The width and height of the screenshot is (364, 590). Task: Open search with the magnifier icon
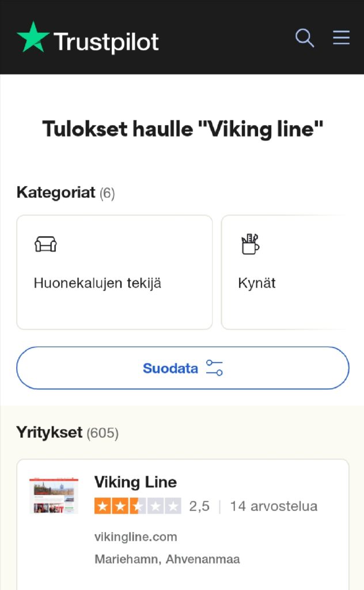click(305, 38)
